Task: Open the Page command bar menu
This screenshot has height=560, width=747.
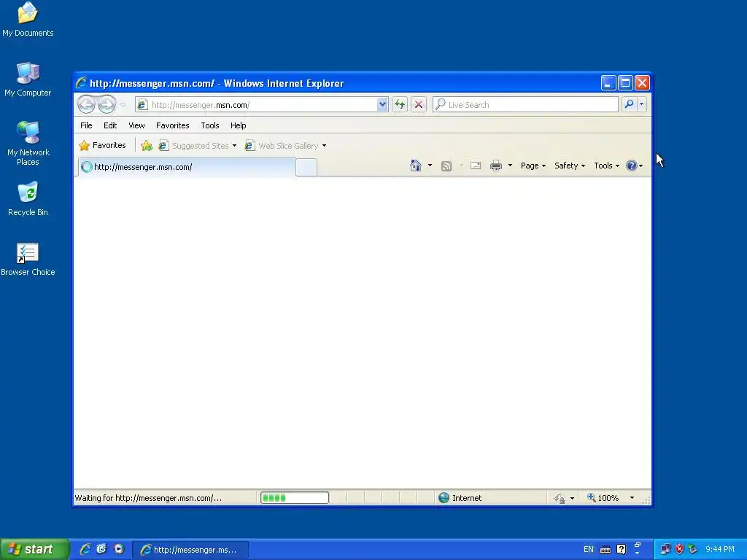Action: 533,166
